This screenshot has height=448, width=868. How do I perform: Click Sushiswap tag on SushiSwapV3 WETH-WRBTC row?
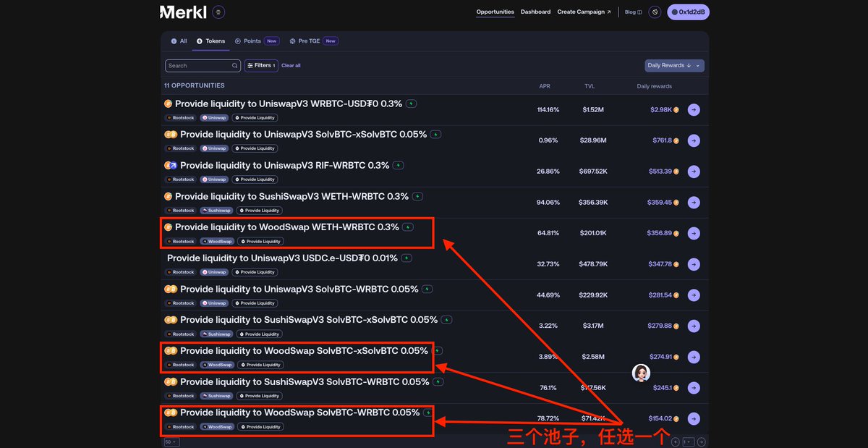pyautogui.click(x=216, y=211)
